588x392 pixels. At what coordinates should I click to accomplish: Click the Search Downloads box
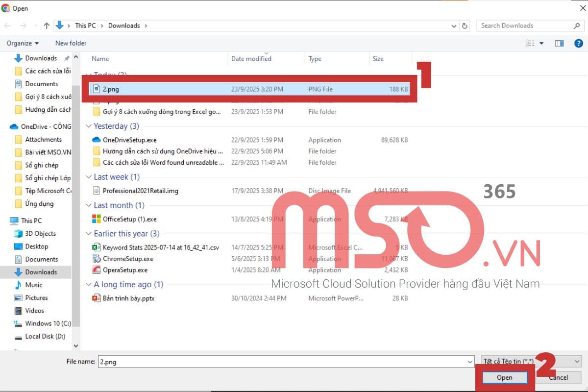(524, 25)
